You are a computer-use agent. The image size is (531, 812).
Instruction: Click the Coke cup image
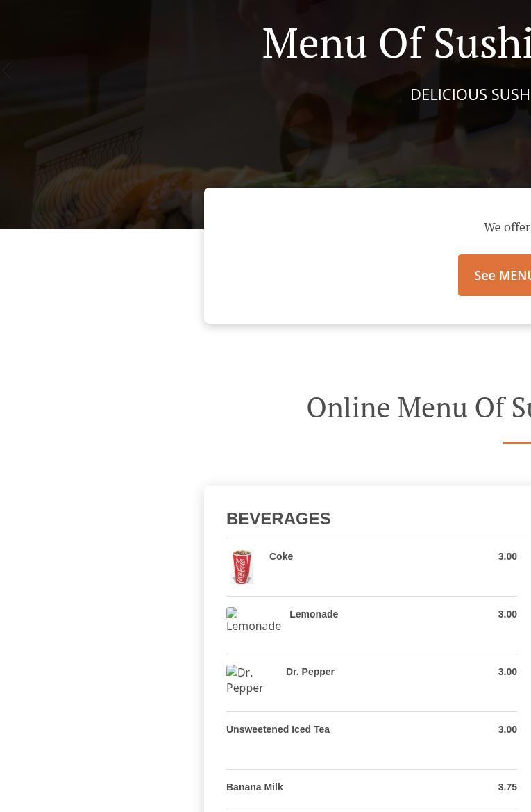pyautogui.click(x=242, y=567)
